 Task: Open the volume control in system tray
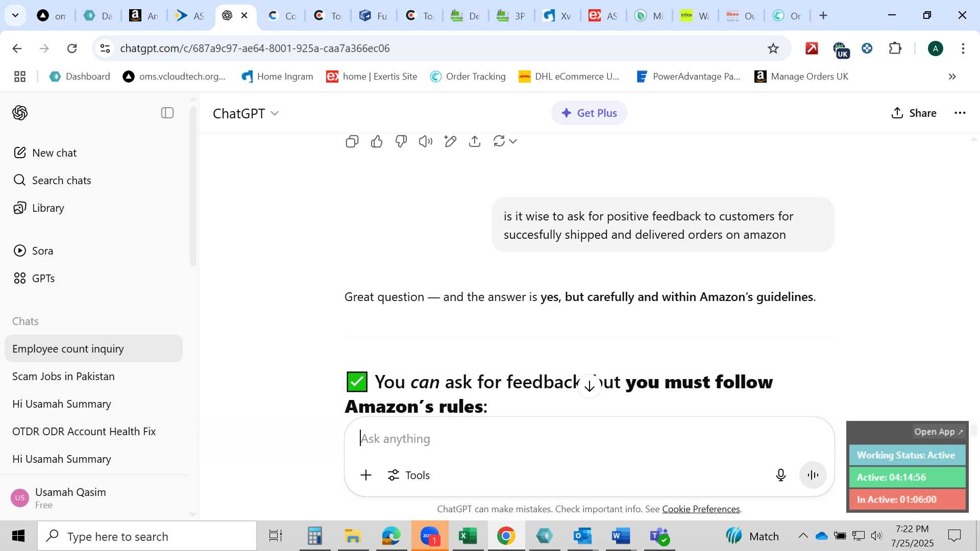coord(876,536)
